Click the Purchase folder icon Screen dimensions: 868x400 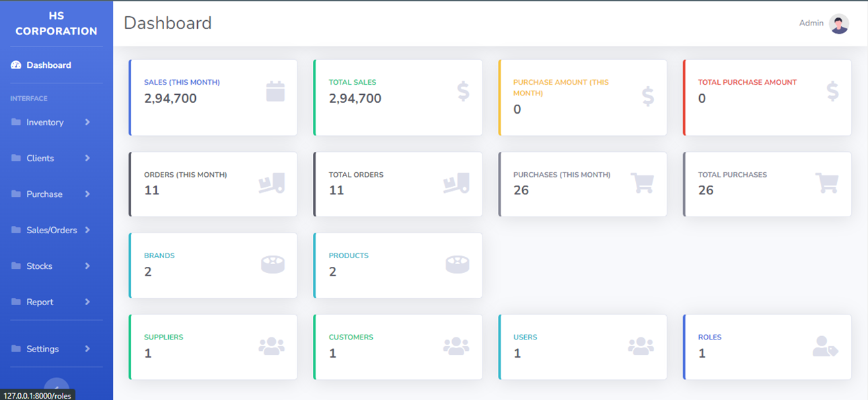pyautogui.click(x=16, y=194)
